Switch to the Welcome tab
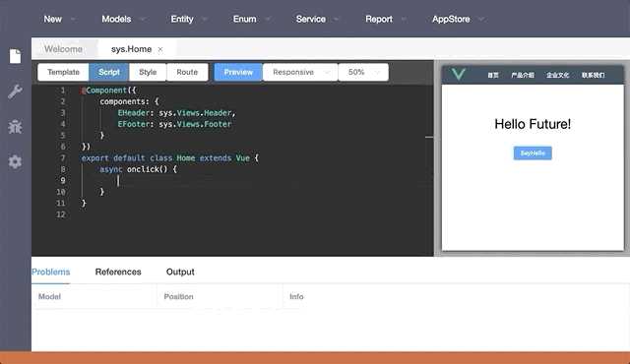630x364 pixels. [63, 49]
